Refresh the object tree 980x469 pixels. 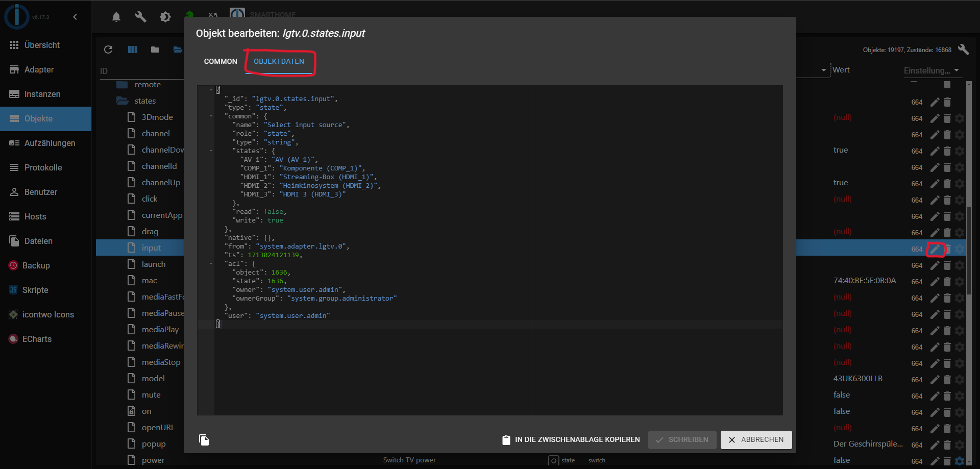pyautogui.click(x=108, y=50)
